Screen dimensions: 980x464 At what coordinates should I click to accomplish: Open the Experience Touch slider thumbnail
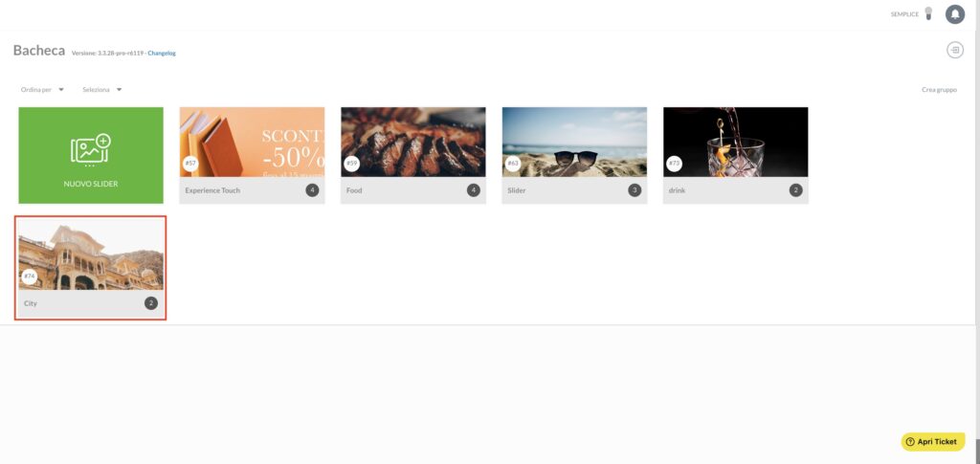(x=252, y=142)
